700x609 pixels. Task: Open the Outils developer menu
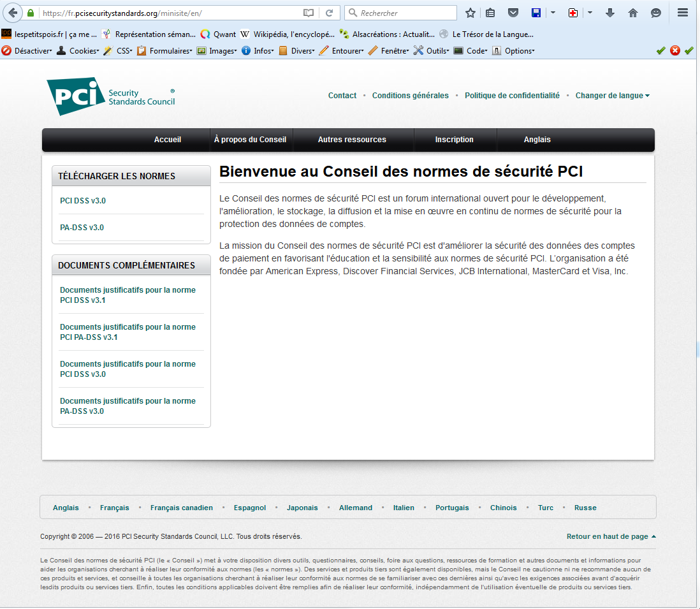[432, 51]
